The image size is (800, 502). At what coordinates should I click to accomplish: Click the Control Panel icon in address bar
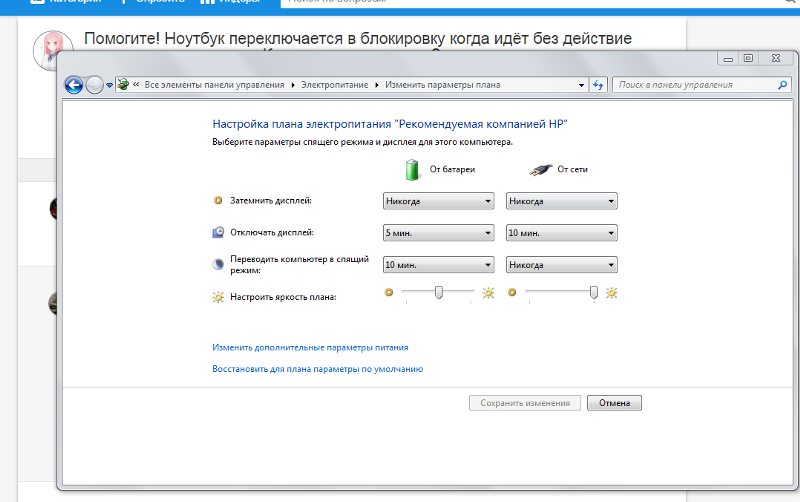(123, 85)
